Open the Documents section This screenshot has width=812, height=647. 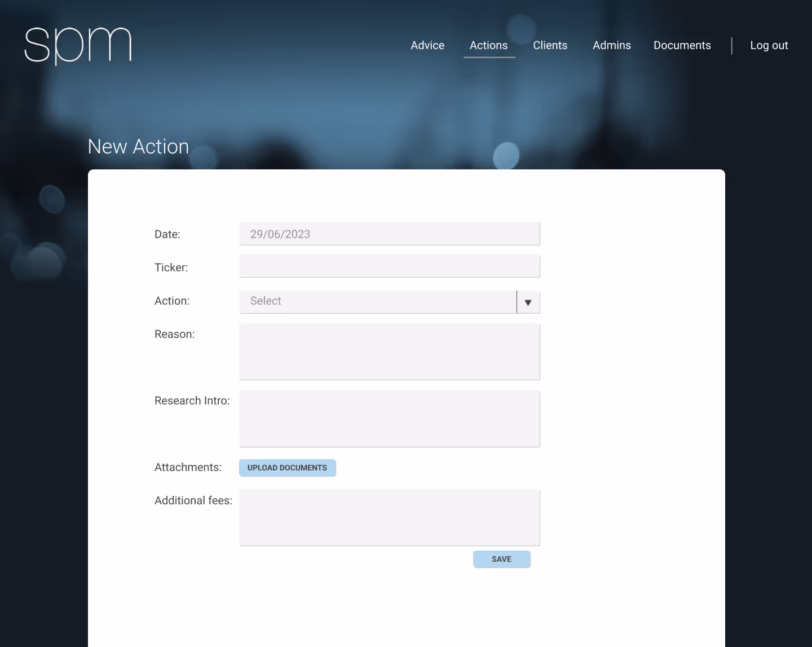(682, 45)
